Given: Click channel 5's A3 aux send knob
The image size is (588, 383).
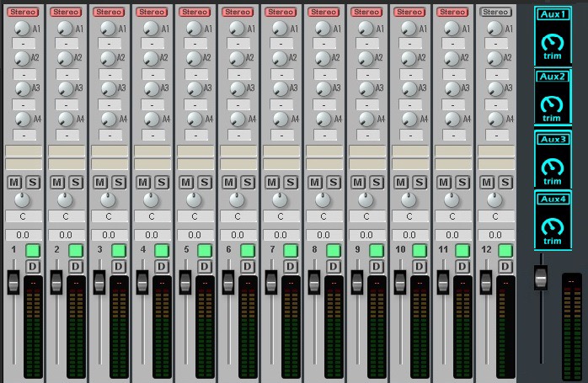Looking at the screenshot, I should [190, 88].
